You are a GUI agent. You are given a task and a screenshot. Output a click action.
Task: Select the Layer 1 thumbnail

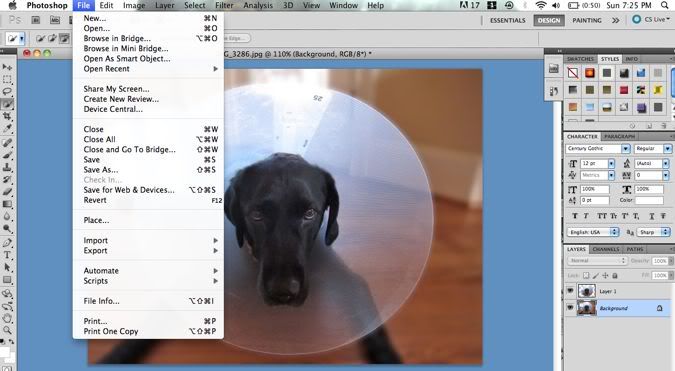click(587, 291)
